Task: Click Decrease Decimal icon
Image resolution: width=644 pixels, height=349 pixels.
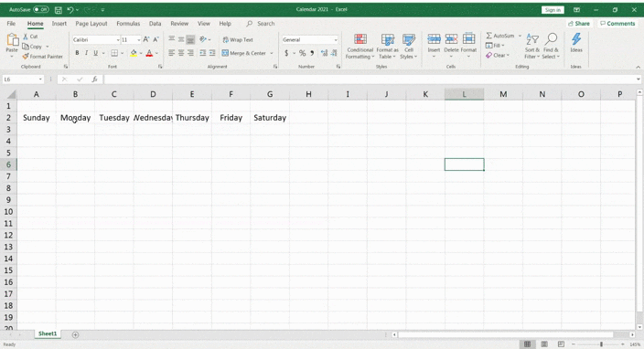Action: (334, 53)
